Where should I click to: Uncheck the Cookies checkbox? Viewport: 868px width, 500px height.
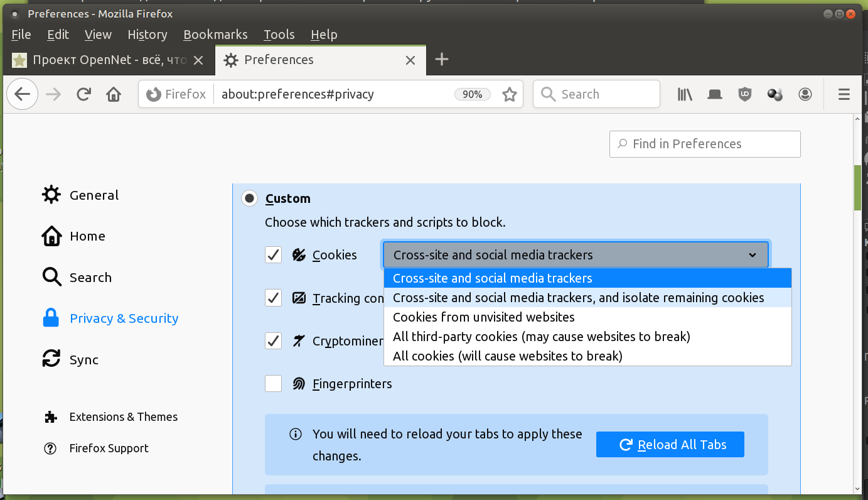pyautogui.click(x=273, y=255)
